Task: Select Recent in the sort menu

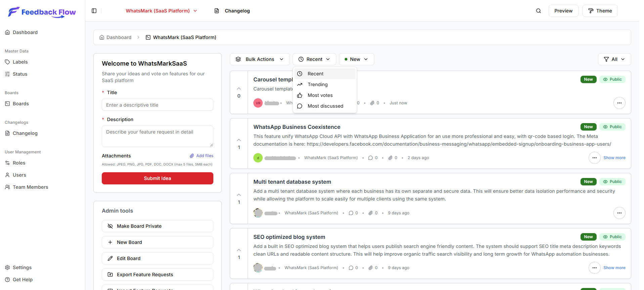Action: (325, 74)
